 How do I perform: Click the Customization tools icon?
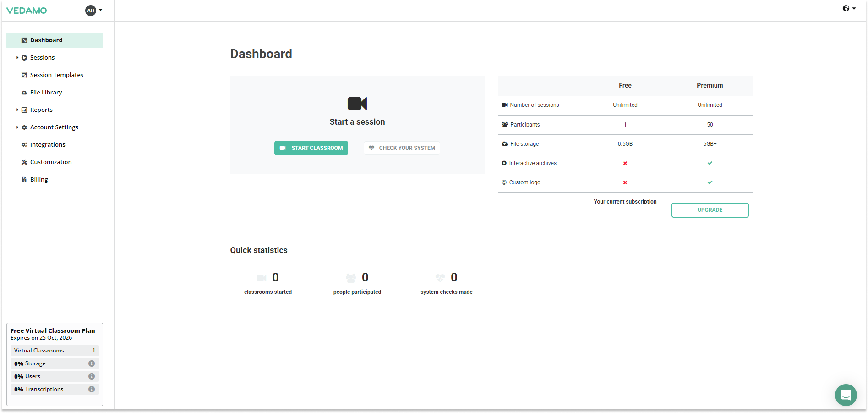[24, 162]
